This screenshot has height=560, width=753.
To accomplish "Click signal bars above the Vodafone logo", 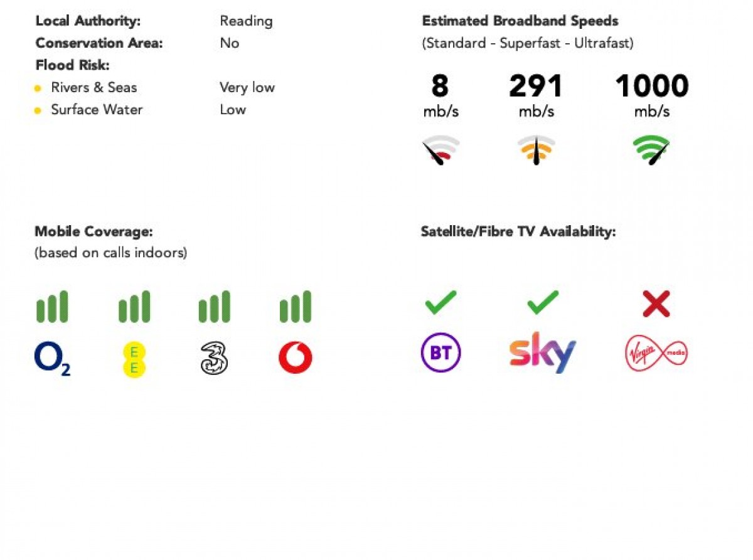I will pyautogui.click(x=295, y=307).
